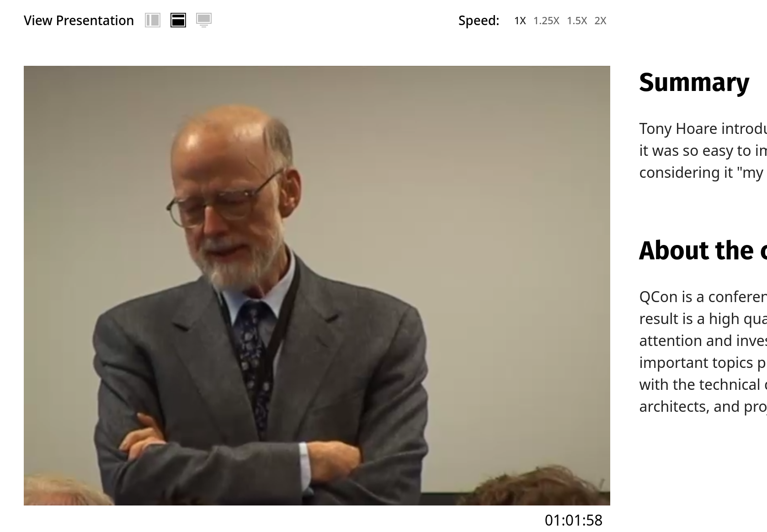Choose the full-screen monitor layout icon

point(204,20)
